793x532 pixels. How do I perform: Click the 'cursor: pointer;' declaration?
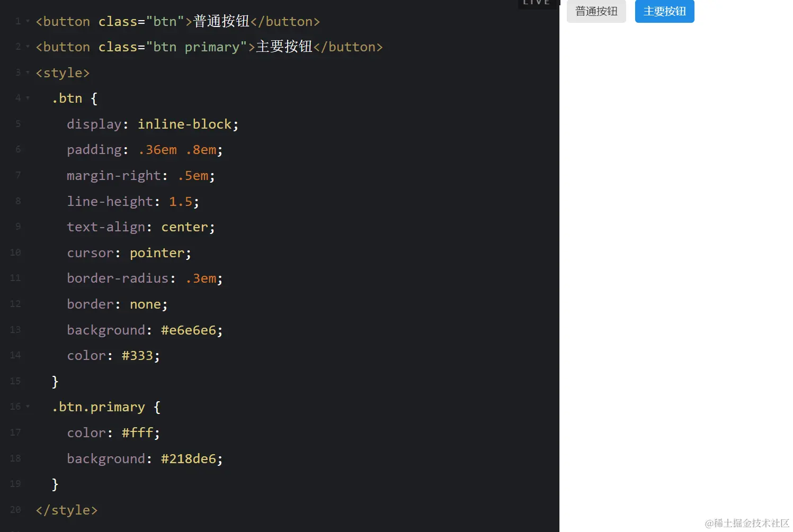pos(129,253)
